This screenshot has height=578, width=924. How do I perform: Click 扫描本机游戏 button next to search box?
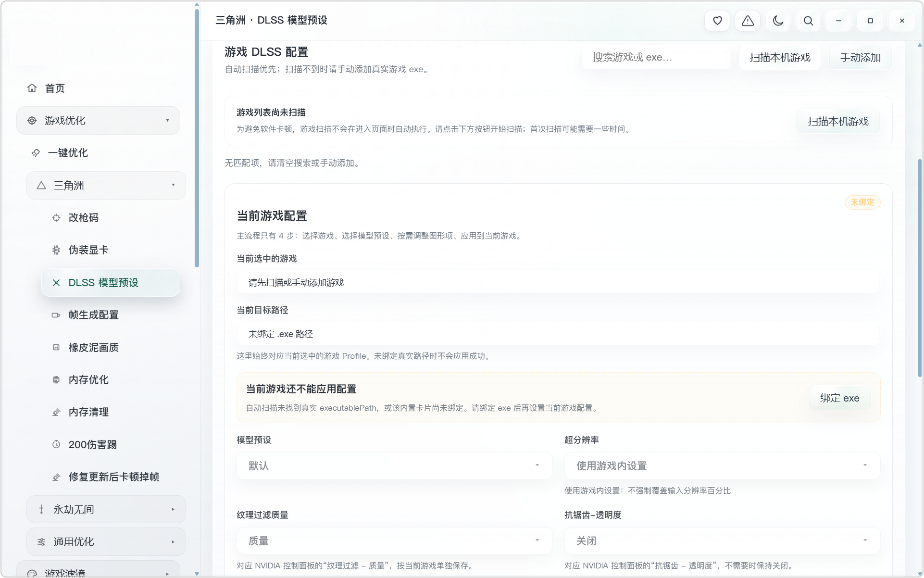click(780, 58)
